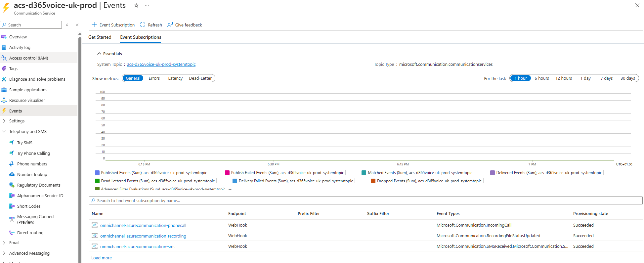Click the Messaging Connect (Preview) icon
Image resolution: width=644 pixels, height=263 pixels.
(12, 219)
